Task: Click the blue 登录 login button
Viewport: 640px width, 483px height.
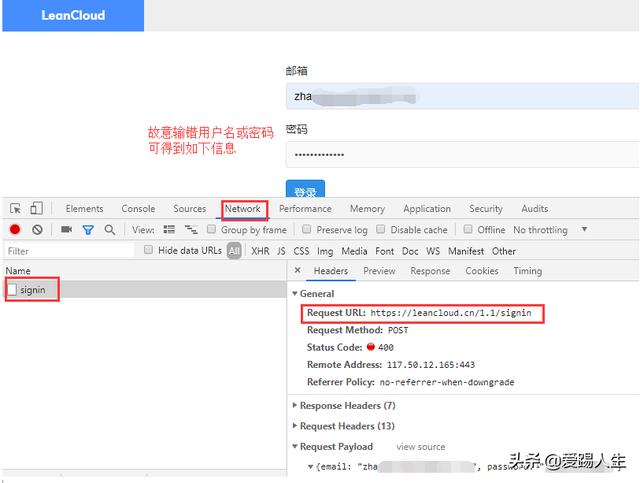Action: (305, 189)
